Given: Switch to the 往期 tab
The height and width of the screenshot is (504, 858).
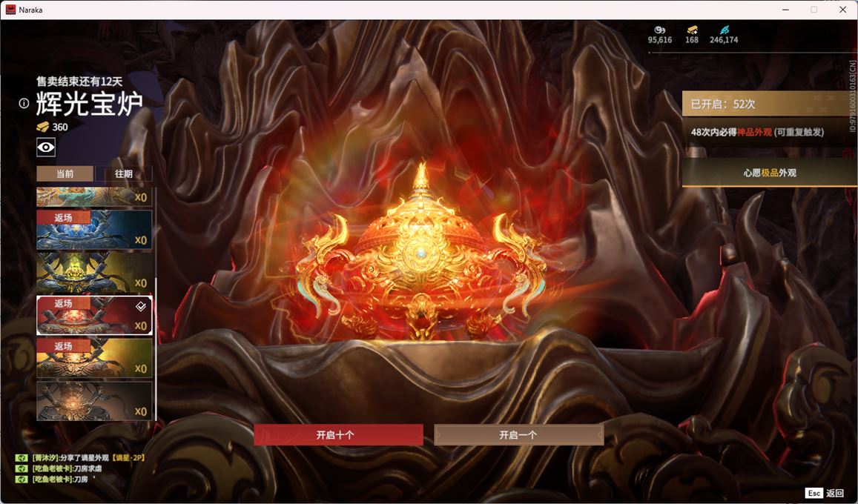Looking at the screenshot, I should point(124,173).
